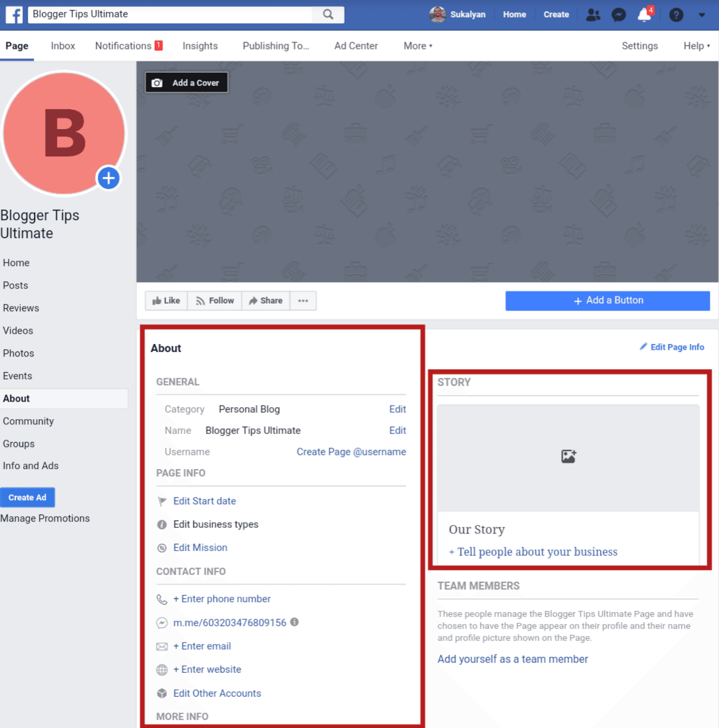Click the phone icon in Contact Info
This screenshot has width=719, height=728.
[x=162, y=599]
